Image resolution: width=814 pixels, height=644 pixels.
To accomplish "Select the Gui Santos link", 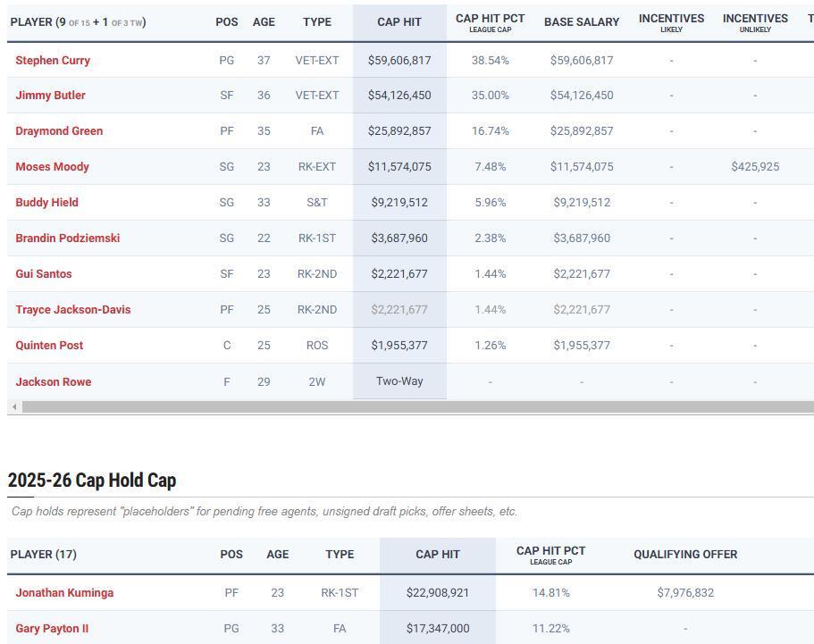I will click(44, 274).
